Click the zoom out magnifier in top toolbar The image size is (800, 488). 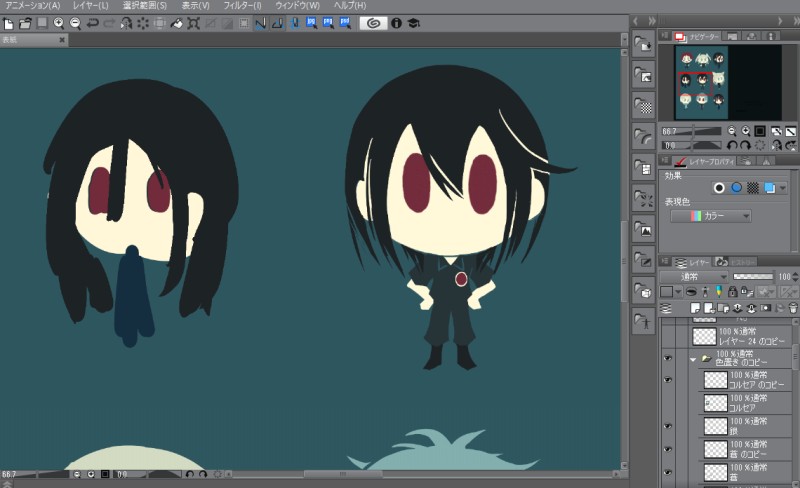(x=75, y=23)
